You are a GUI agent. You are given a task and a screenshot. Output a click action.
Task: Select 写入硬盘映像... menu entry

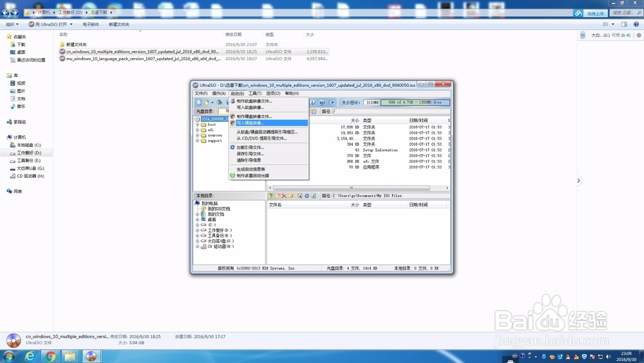point(269,123)
